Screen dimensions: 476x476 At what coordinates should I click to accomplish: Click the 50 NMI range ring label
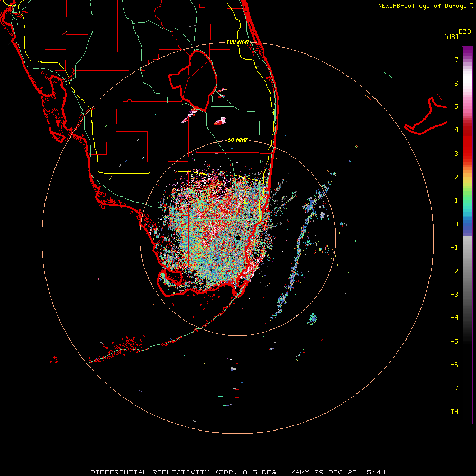click(237, 140)
